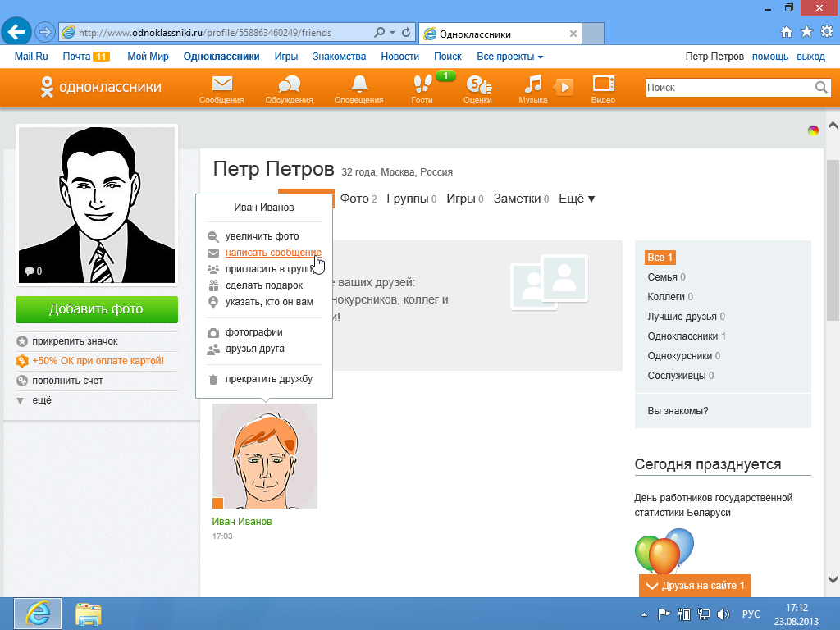Click the scrollbar down arrow

point(833,579)
